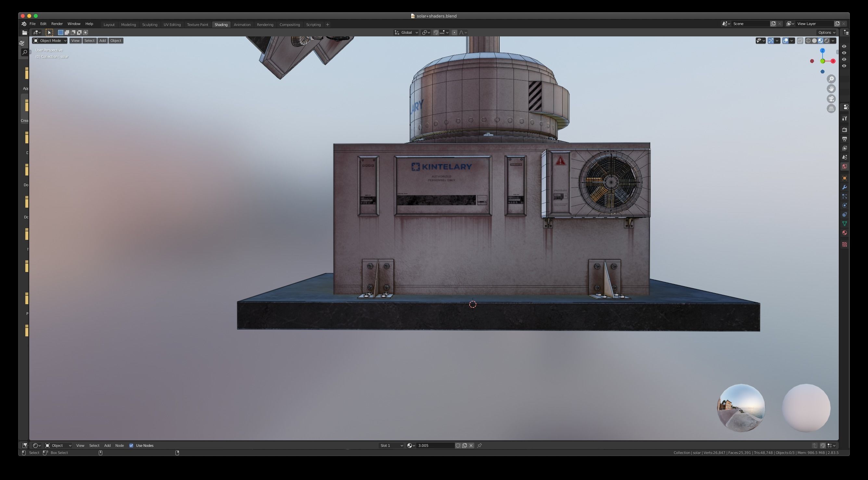The height and width of the screenshot is (480, 868).
Task: Expand the Slot 1 material slot dropdown
Action: coord(391,446)
